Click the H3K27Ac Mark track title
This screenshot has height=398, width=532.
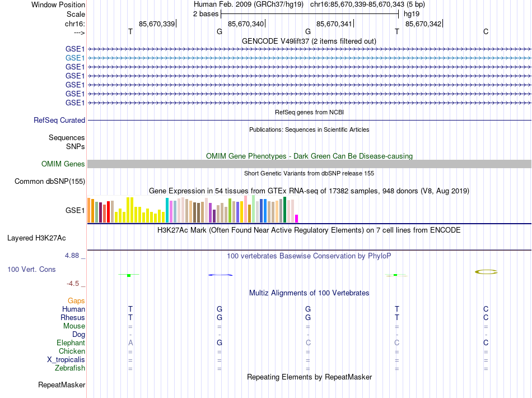coord(309,230)
